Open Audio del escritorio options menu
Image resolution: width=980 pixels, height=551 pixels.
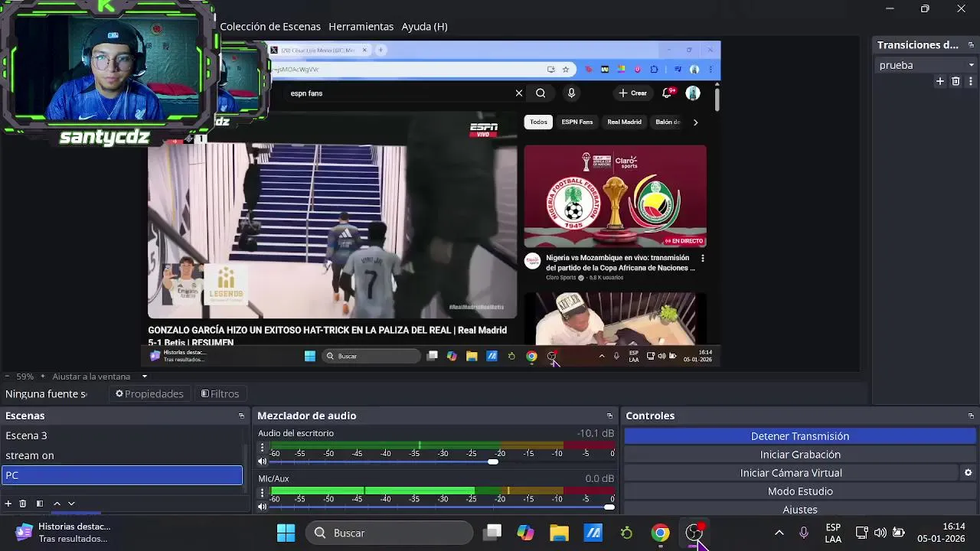263,448
